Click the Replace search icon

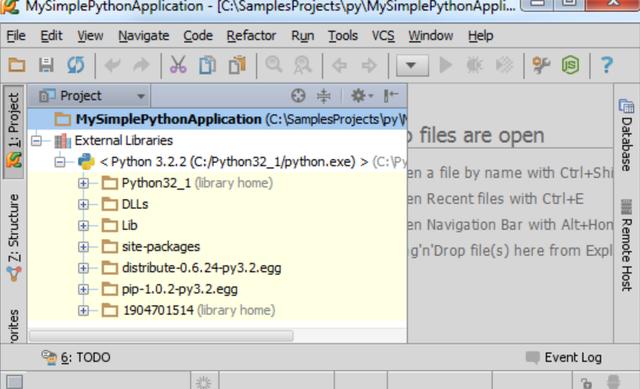(x=302, y=65)
